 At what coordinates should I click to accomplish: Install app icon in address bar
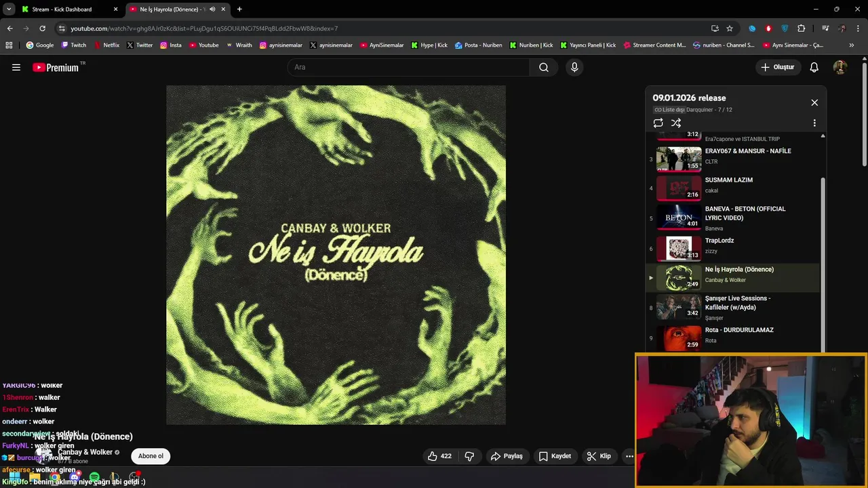[x=715, y=28]
